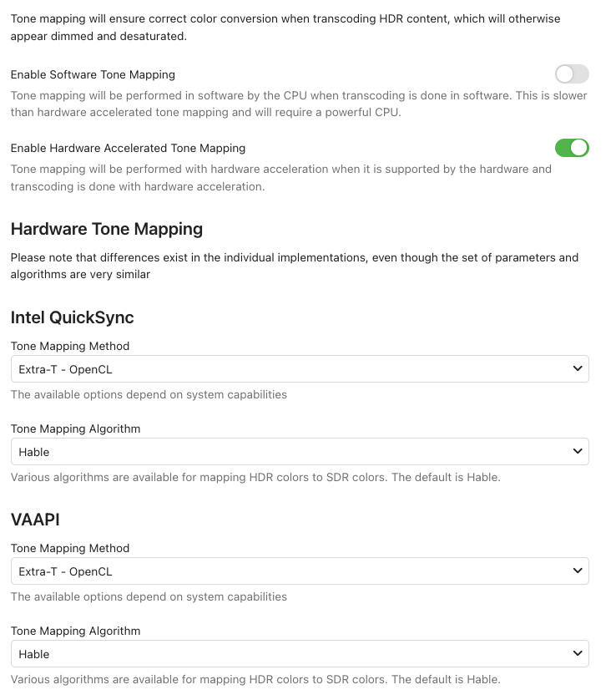
Task: Click note about differences in individual implementations
Action: pos(295,266)
